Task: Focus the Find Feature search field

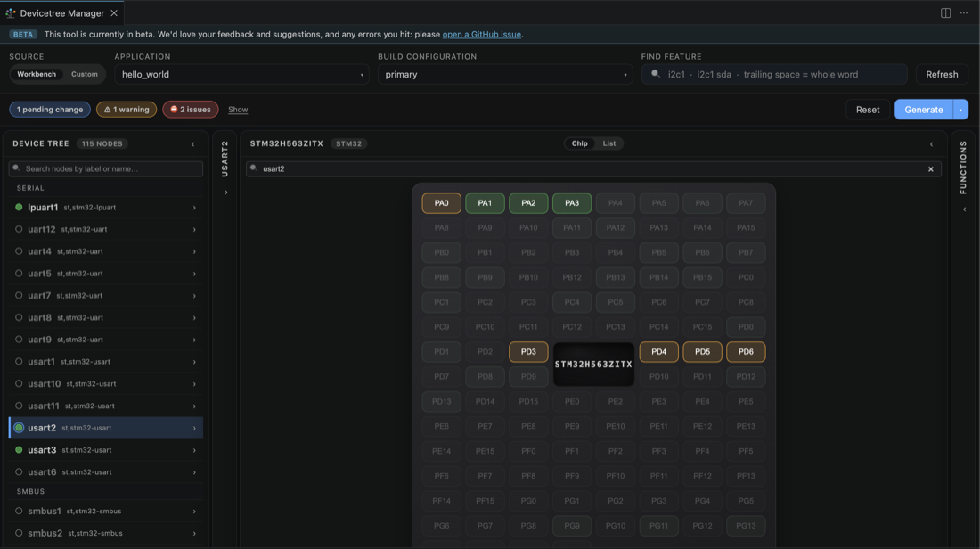Action: (773, 74)
